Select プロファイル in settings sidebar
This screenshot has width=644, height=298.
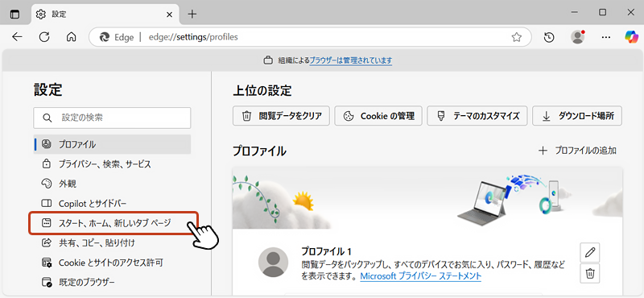(x=112, y=144)
